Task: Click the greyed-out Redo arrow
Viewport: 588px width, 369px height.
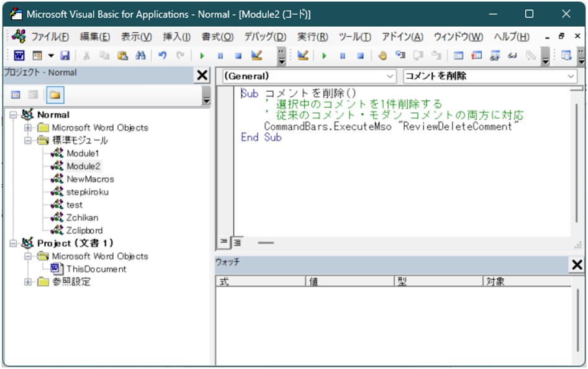Action: tap(181, 55)
